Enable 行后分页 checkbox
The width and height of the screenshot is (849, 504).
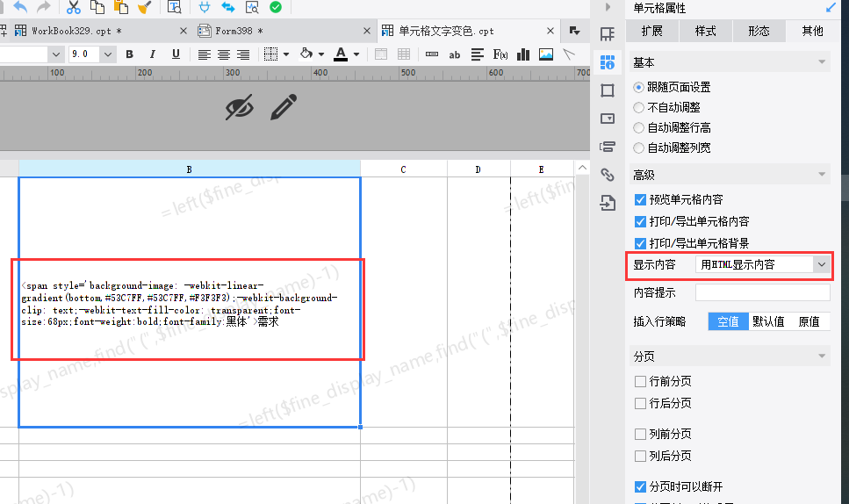pyautogui.click(x=640, y=403)
